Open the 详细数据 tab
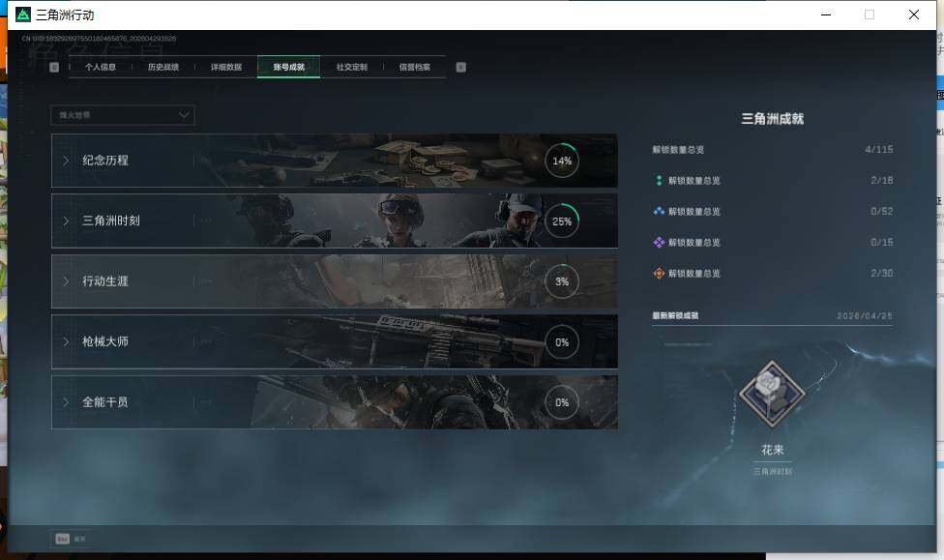 (x=226, y=67)
